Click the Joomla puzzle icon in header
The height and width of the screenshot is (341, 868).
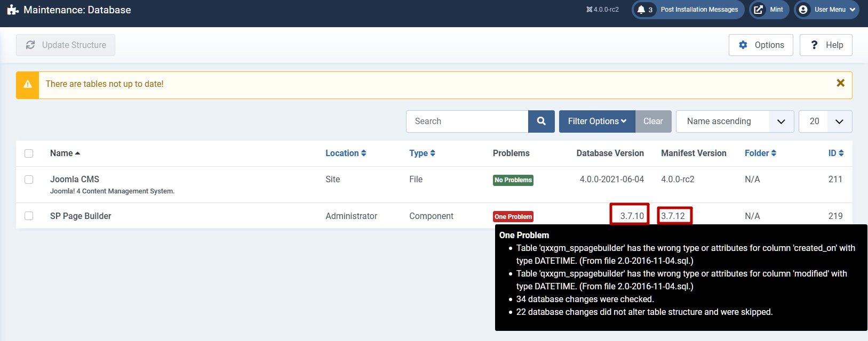(x=13, y=10)
